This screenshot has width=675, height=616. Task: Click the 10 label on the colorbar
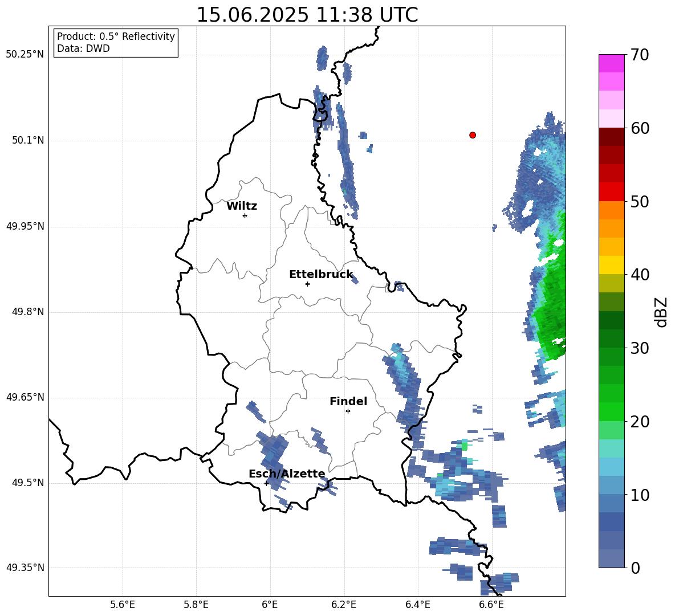(640, 495)
